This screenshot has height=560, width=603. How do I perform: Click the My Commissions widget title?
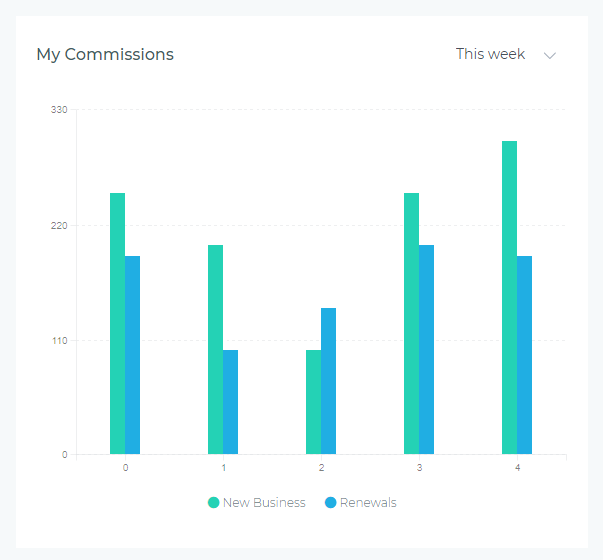pos(105,55)
